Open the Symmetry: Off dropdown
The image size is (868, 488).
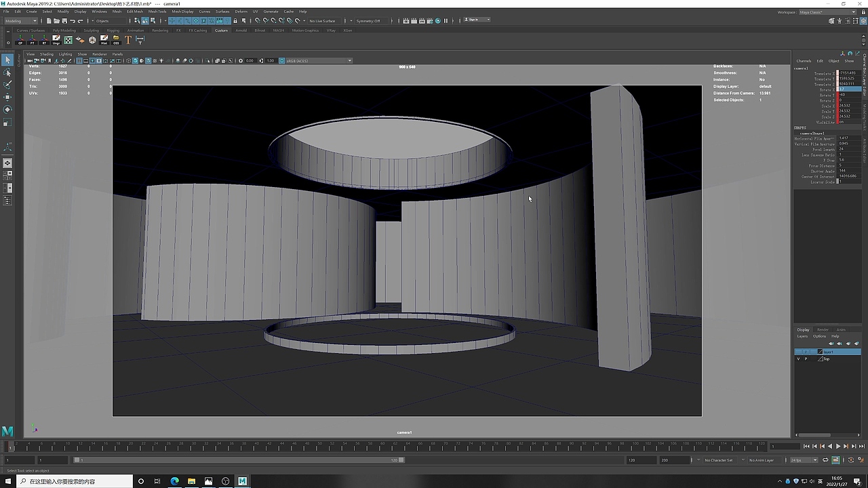pos(372,21)
